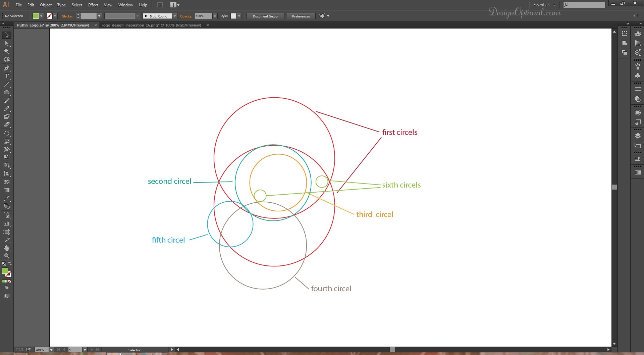Activate the Hand tool
This screenshot has width=644, height=355.
coord(6,248)
